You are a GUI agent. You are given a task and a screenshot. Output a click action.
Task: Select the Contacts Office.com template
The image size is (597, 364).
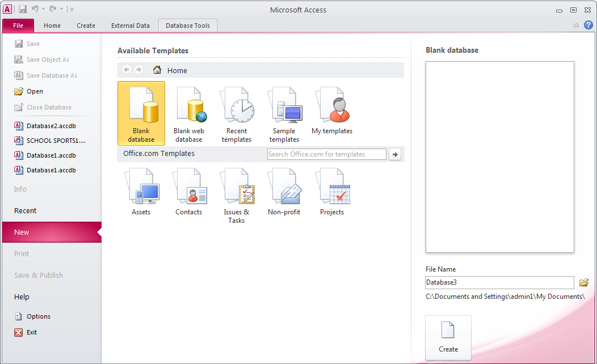pyautogui.click(x=189, y=192)
